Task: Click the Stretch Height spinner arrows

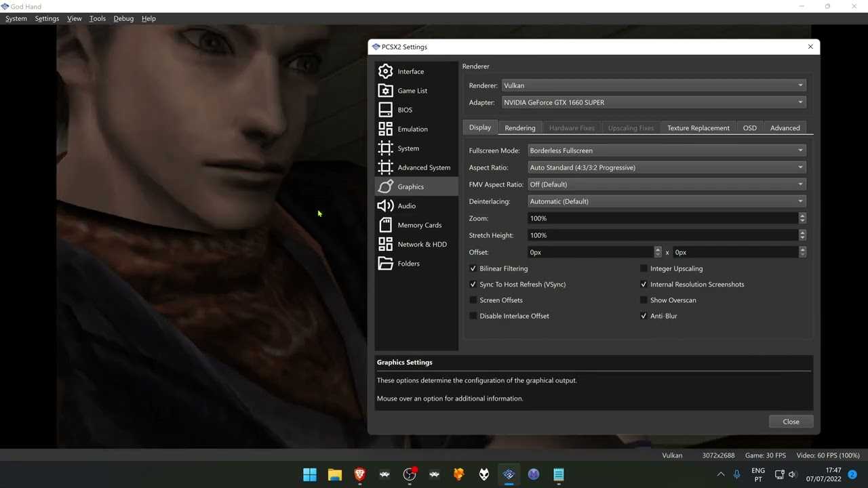Action: (802, 235)
